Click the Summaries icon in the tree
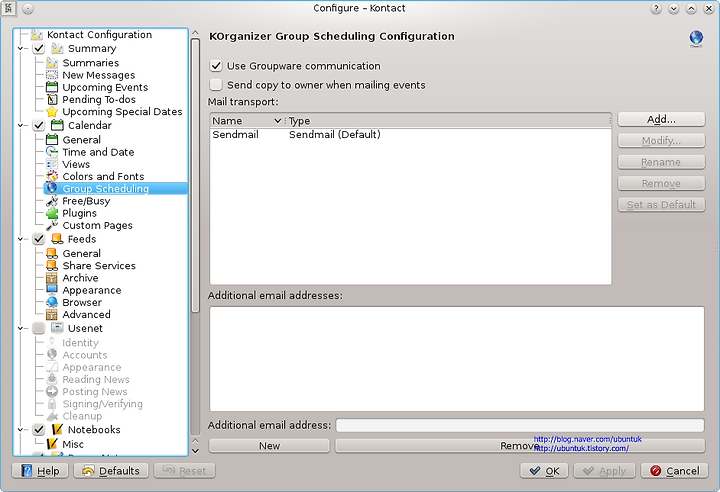 click(52, 62)
